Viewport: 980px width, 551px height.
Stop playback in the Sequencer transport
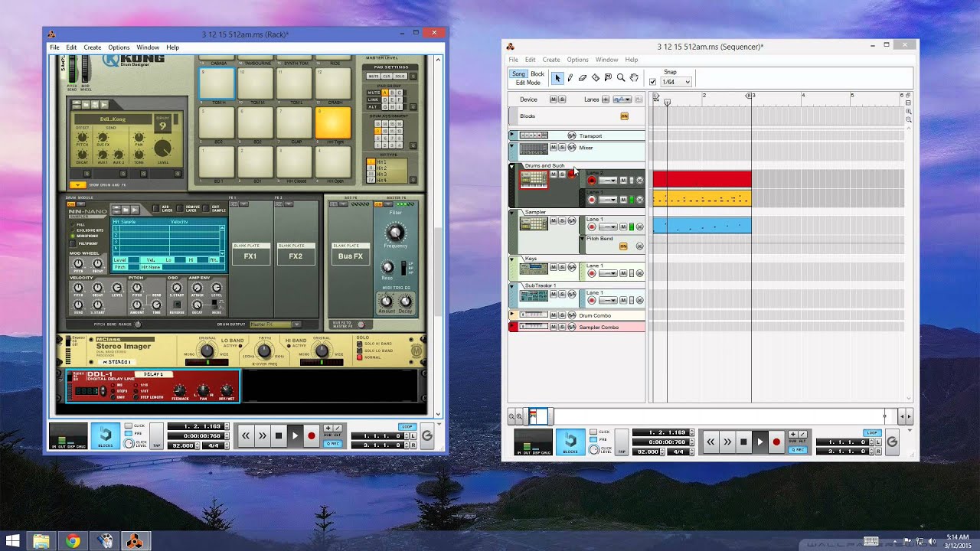(743, 442)
